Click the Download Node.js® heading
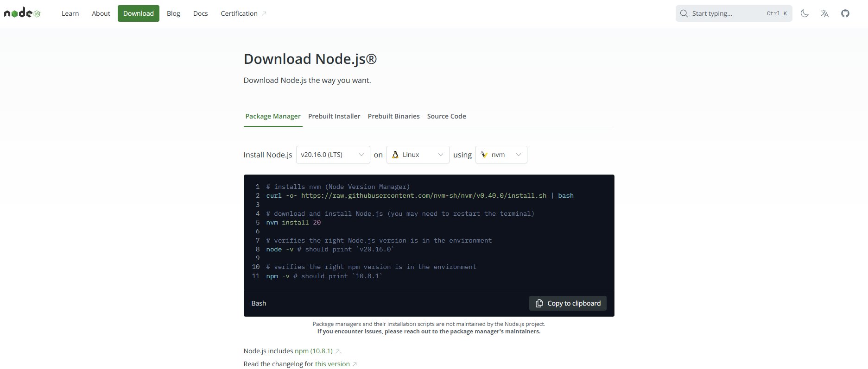The width and height of the screenshot is (868, 369). click(310, 59)
